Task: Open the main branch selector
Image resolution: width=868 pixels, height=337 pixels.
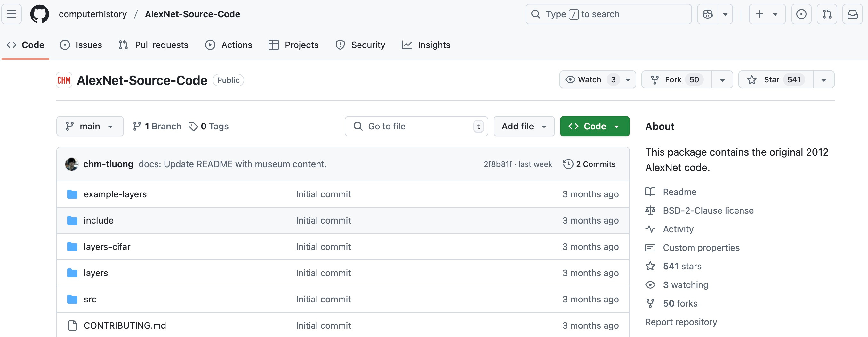Action: (x=90, y=126)
